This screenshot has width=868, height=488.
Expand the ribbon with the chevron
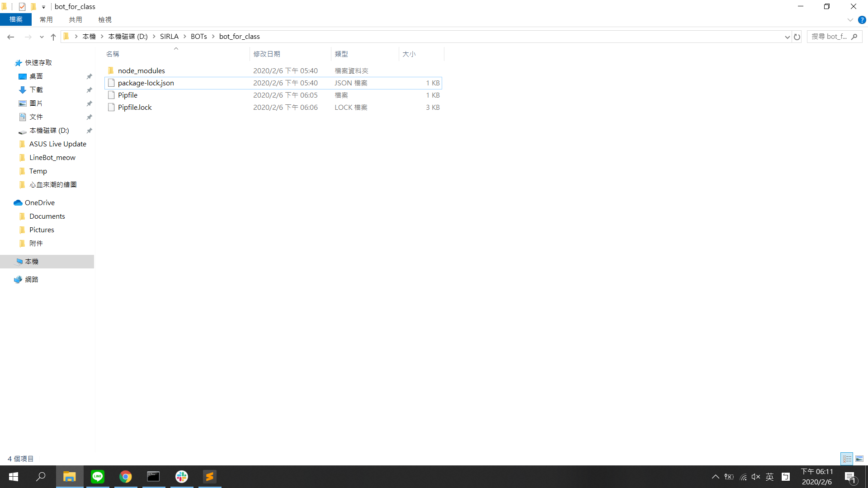(x=850, y=20)
